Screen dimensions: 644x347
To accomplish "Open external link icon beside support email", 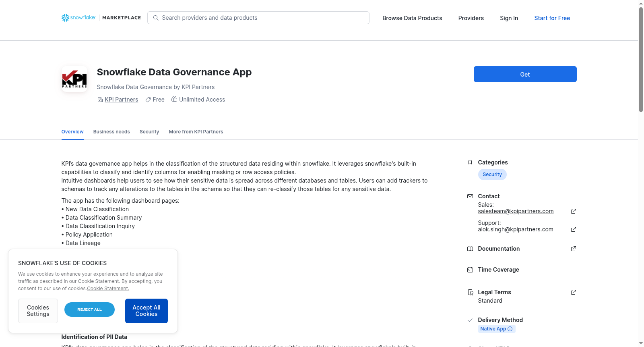I will [574, 229].
